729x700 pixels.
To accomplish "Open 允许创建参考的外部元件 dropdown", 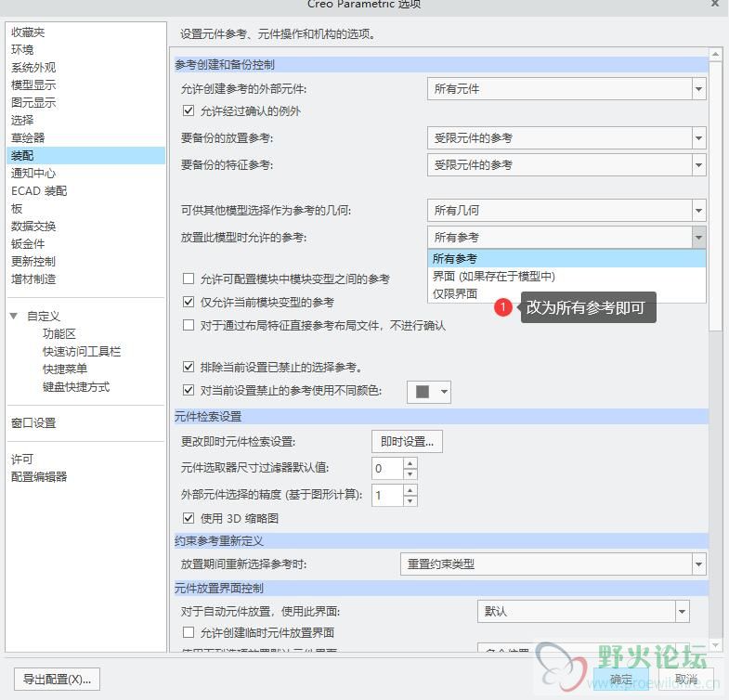I will (x=566, y=89).
